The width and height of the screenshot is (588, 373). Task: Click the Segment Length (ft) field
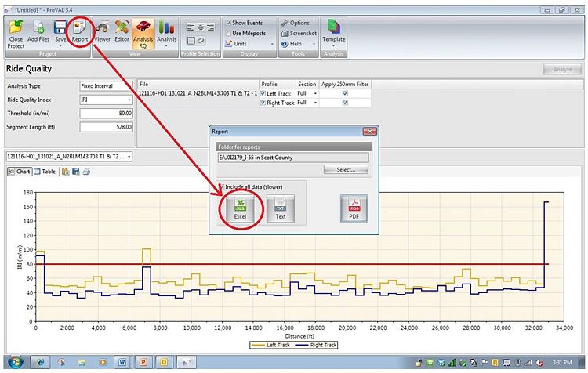[x=106, y=127]
